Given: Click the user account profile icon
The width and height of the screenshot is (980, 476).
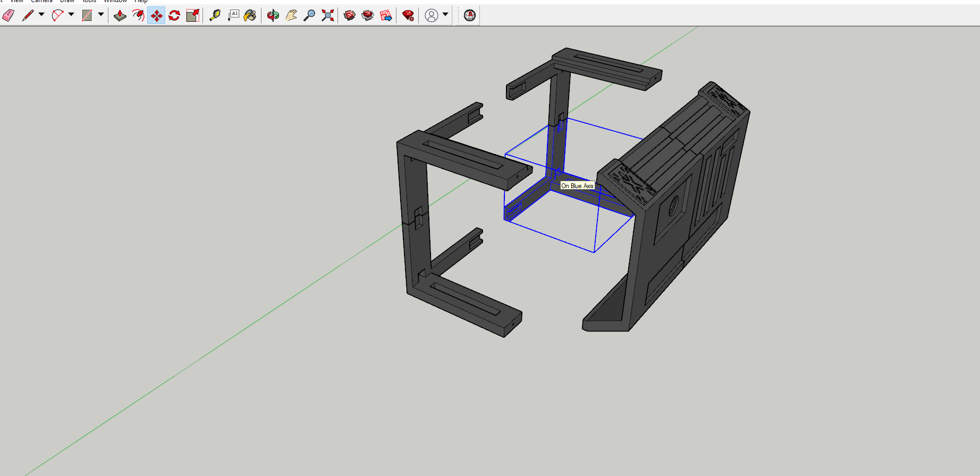Looking at the screenshot, I should pyautogui.click(x=432, y=15).
